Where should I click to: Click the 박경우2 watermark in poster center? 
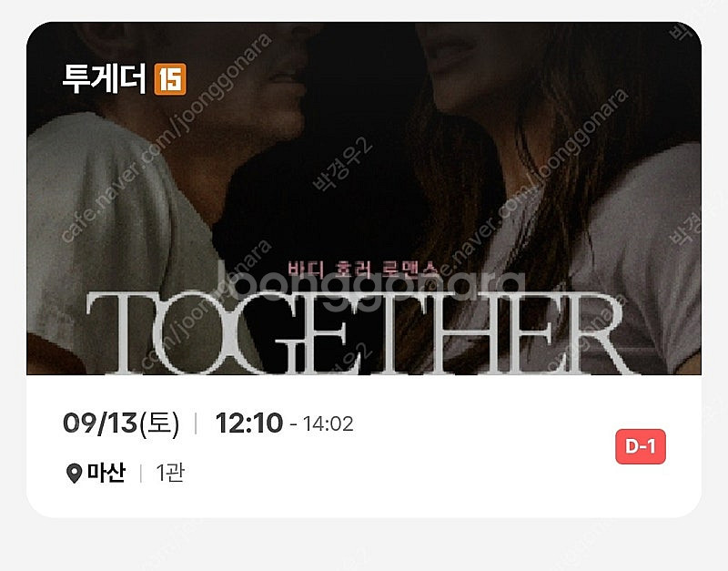pos(343,164)
